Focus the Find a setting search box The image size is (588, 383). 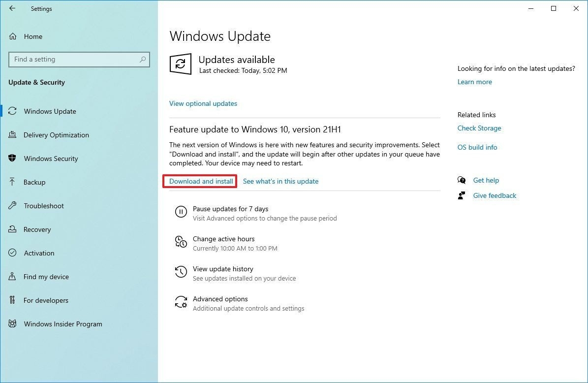(x=79, y=59)
